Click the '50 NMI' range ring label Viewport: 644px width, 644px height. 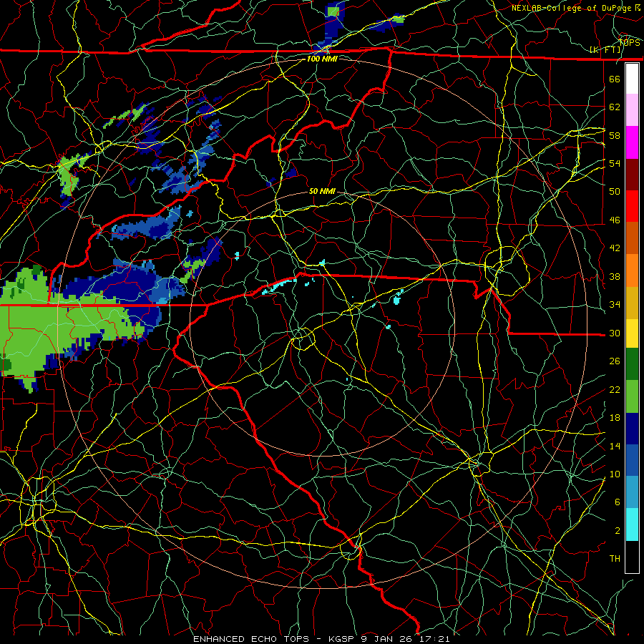[x=322, y=191]
